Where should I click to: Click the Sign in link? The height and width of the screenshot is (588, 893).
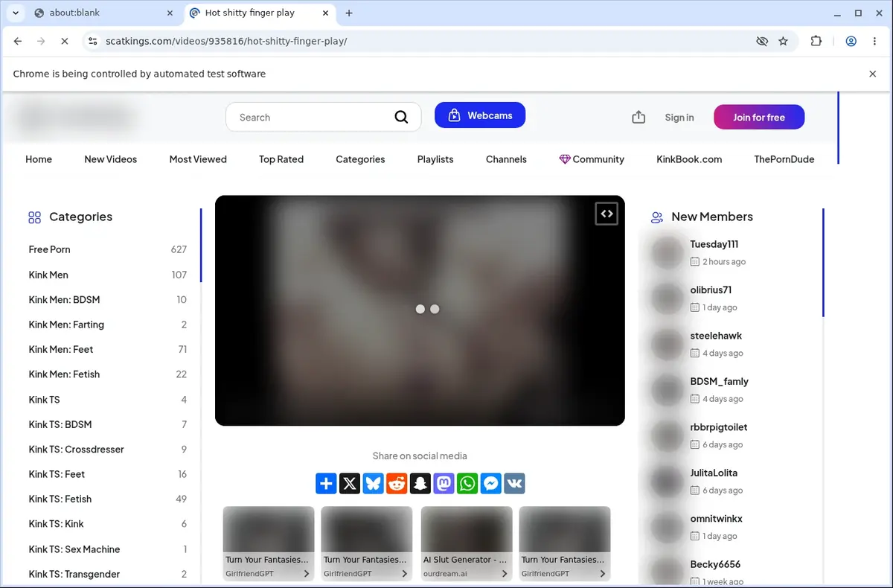pyautogui.click(x=679, y=118)
